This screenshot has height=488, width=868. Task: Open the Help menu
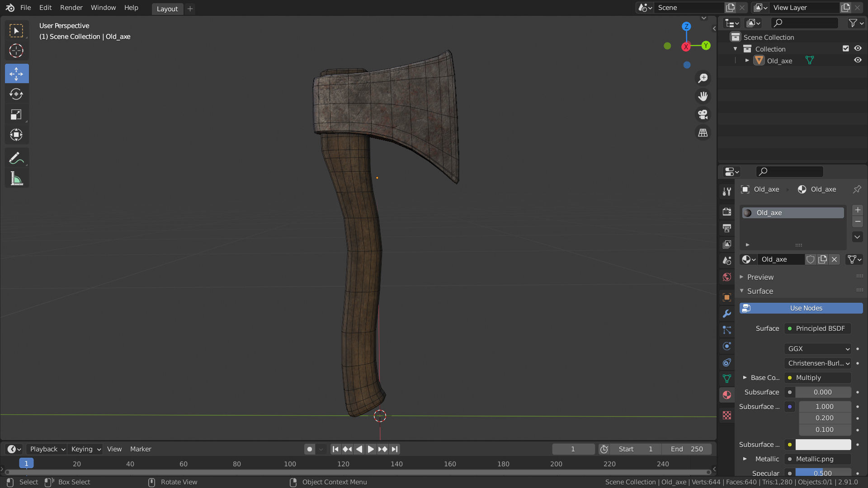pyautogui.click(x=131, y=8)
